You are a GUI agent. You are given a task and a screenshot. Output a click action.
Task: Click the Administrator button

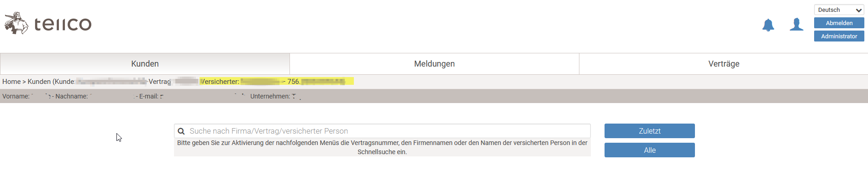(x=839, y=36)
